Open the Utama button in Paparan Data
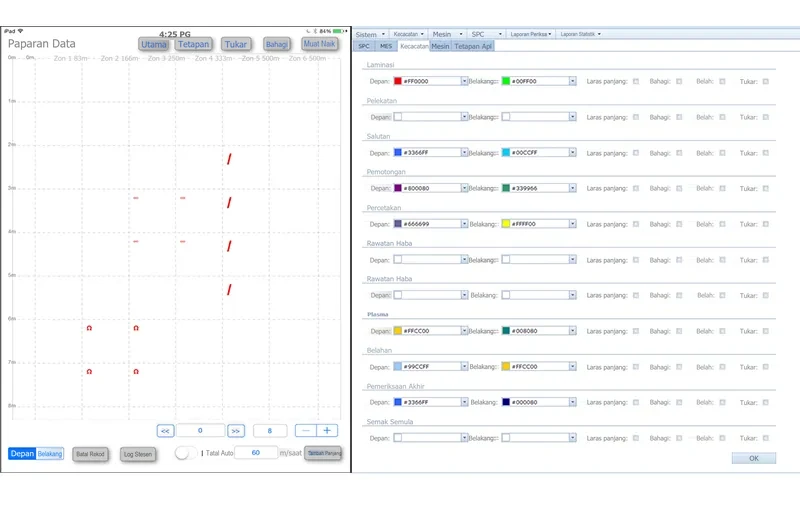 coord(154,44)
